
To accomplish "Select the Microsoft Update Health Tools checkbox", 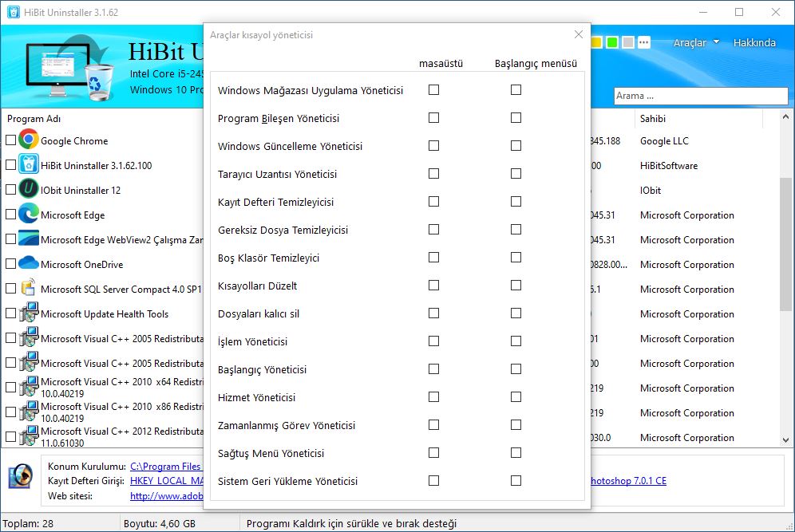I will [10, 313].
